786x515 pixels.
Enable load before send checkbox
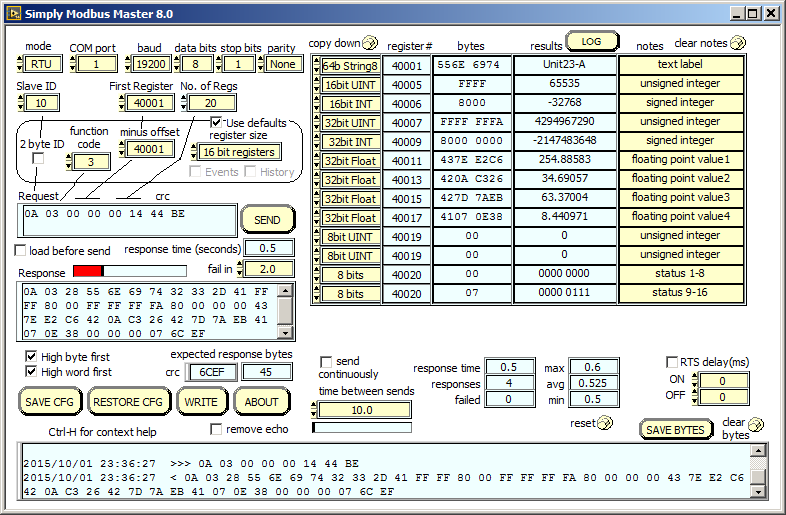[20, 250]
